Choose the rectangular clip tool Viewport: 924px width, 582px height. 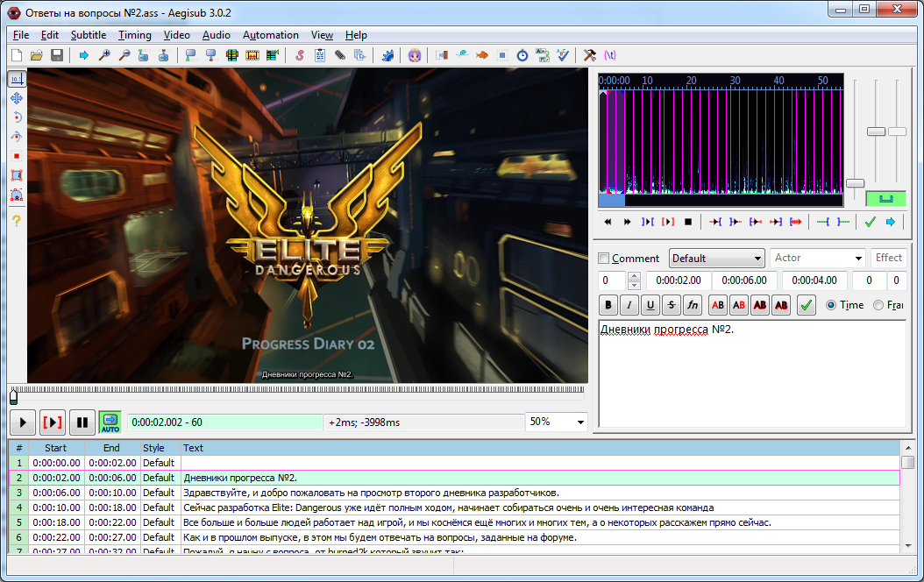click(x=16, y=175)
